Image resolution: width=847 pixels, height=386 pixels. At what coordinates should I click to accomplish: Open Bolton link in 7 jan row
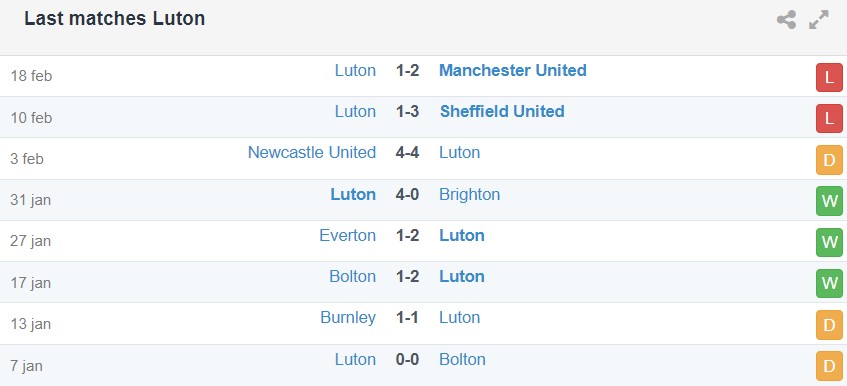click(462, 359)
